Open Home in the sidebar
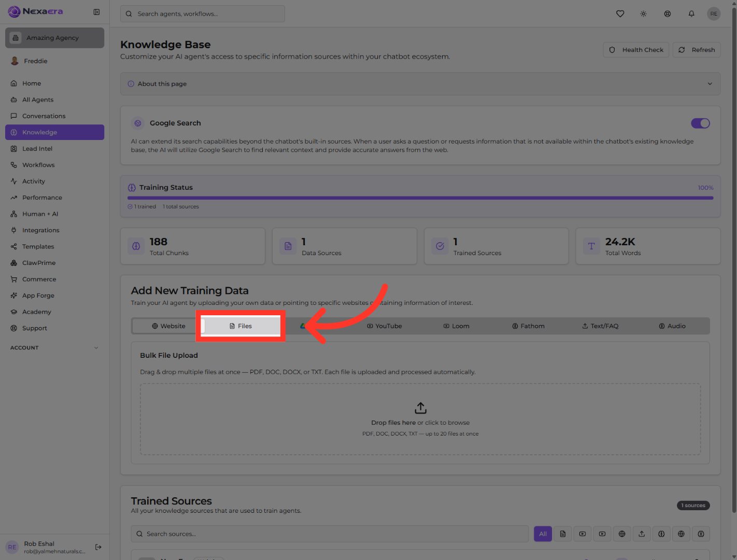This screenshot has height=560, width=737. coord(54,83)
